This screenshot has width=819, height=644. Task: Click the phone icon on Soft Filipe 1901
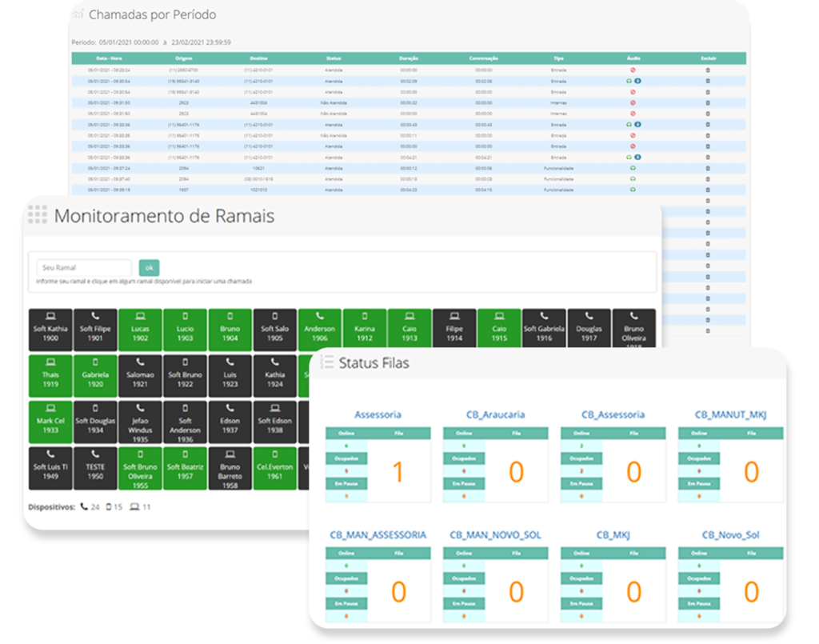95,317
